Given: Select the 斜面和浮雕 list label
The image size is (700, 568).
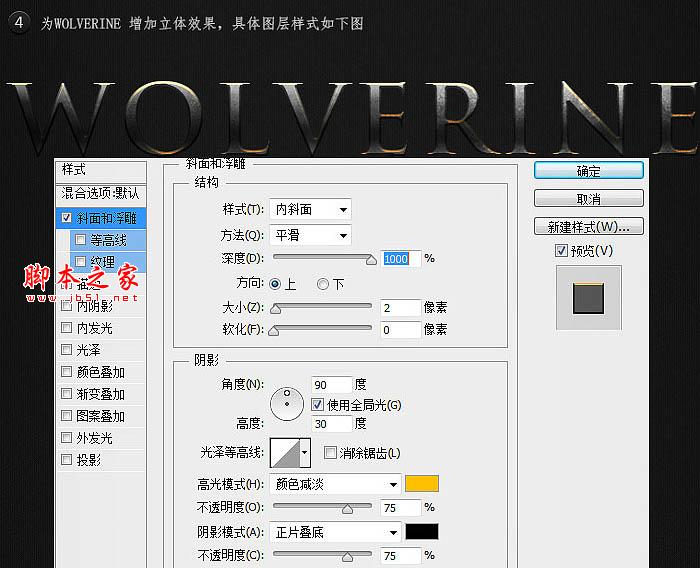Looking at the screenshot, I should [107, 218].
